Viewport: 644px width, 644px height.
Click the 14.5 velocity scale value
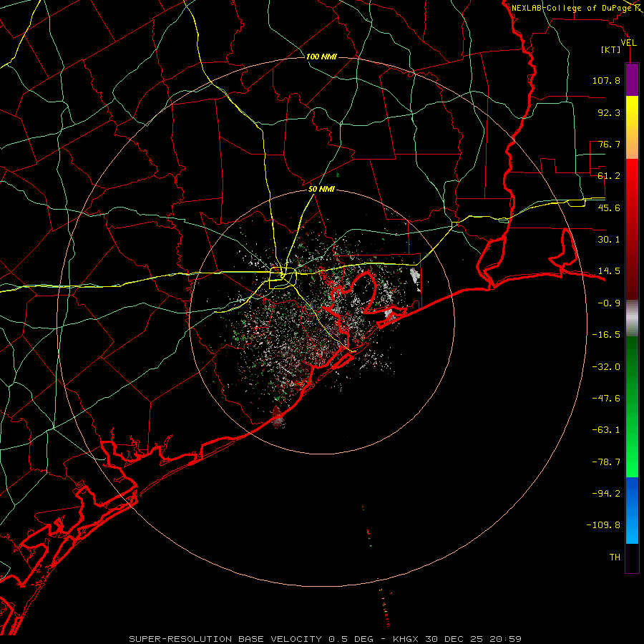[x=609, y=271]
